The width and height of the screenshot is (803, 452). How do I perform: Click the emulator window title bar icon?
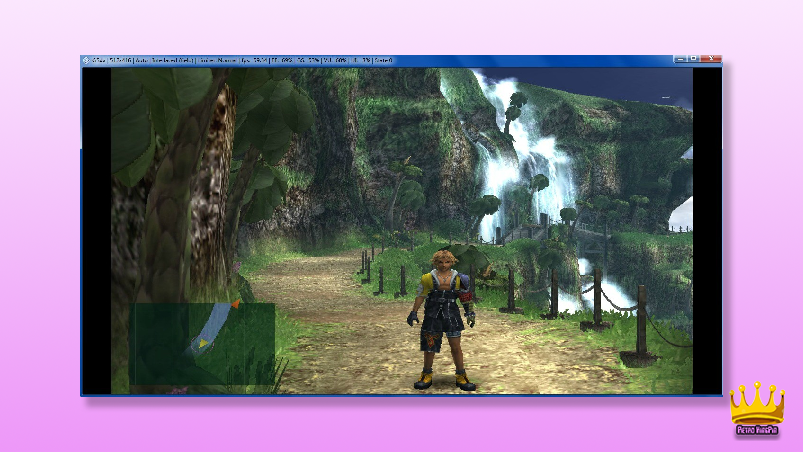pos(86,60)
